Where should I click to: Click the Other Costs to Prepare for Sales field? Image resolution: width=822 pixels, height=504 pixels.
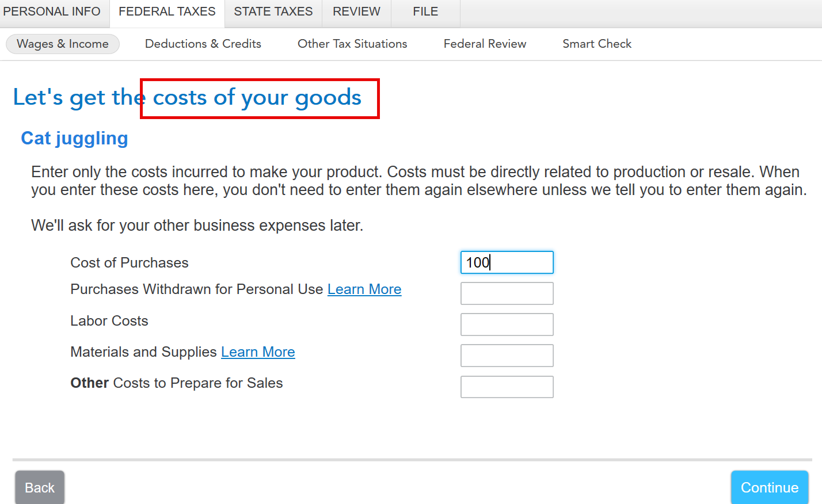point(507,387)
